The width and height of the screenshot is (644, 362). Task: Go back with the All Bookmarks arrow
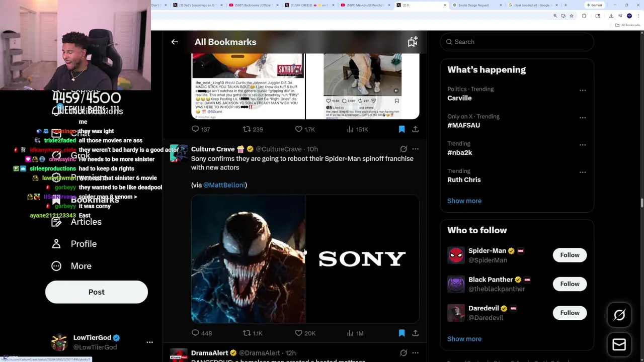pyautogui.click(x=174, y=42)
